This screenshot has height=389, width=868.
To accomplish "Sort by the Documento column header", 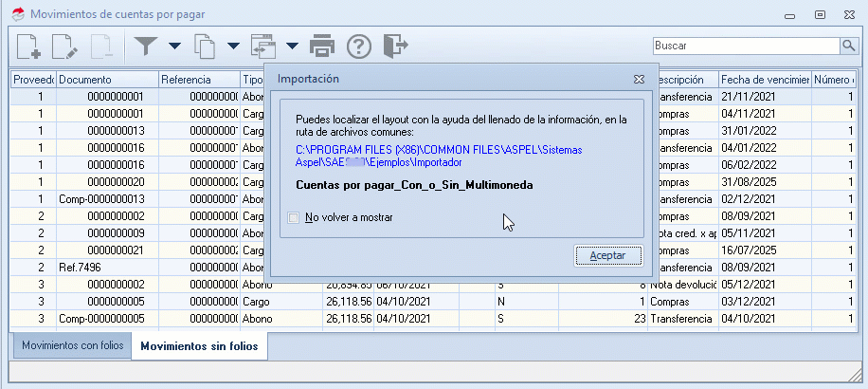I will [x=104, y=80].
